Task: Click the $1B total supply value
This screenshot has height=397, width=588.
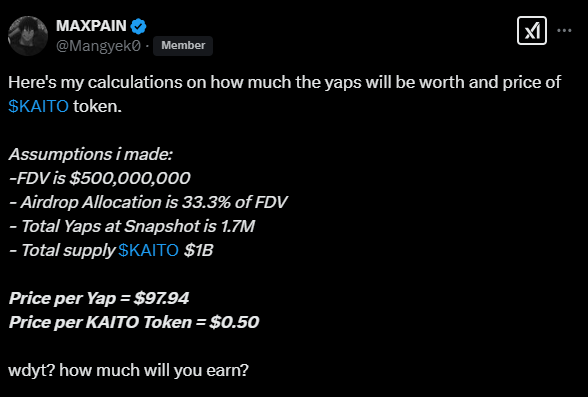Action: (198, 250)
